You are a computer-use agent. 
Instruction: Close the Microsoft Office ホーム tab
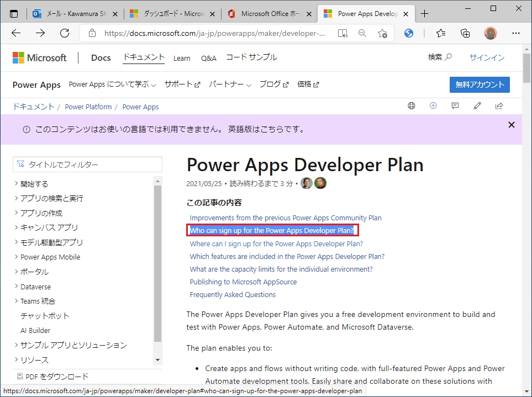(309, 14)
